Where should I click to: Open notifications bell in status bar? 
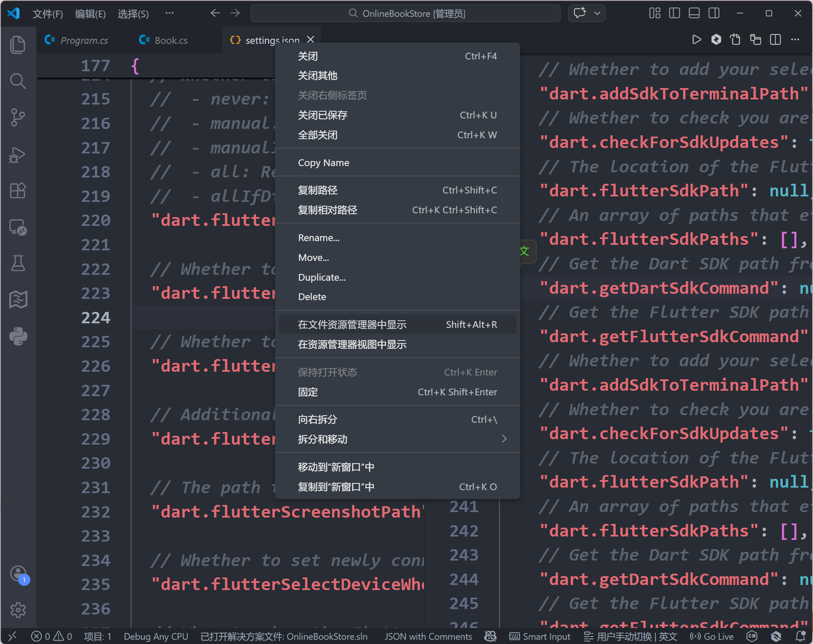click(800, 636)
